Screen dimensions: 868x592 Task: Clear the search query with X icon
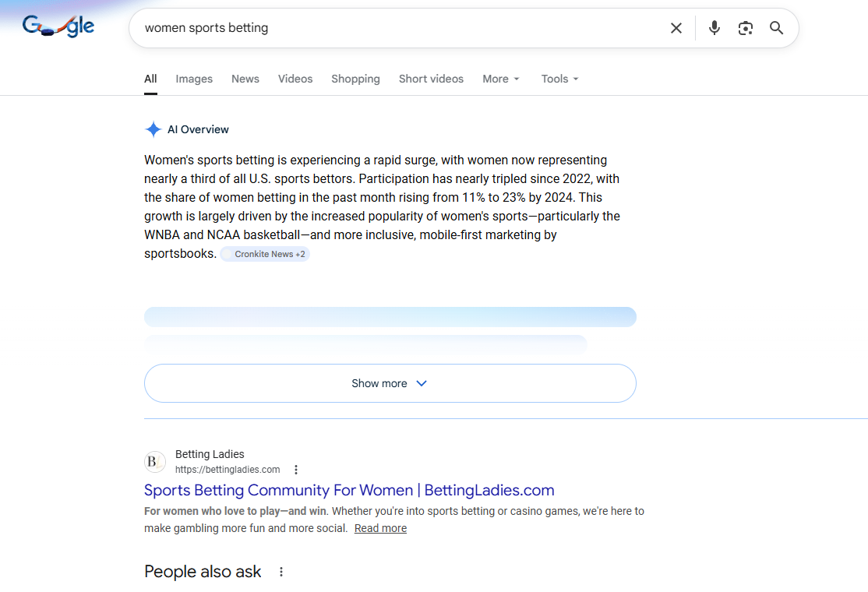click(x=676, y=28)
